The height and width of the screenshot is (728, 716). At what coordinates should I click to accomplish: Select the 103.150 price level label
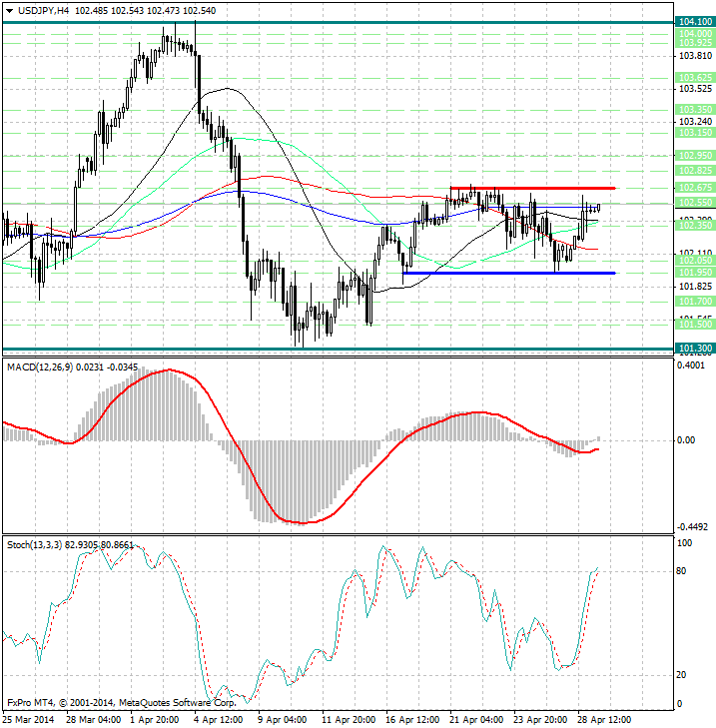(x=695, y=133)
